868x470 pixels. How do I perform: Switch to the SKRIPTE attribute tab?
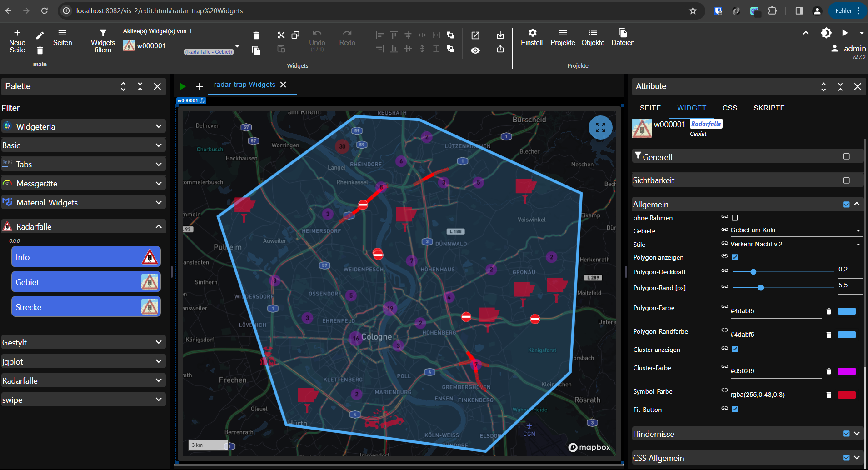pyautogui.click(x=769, y=108)
